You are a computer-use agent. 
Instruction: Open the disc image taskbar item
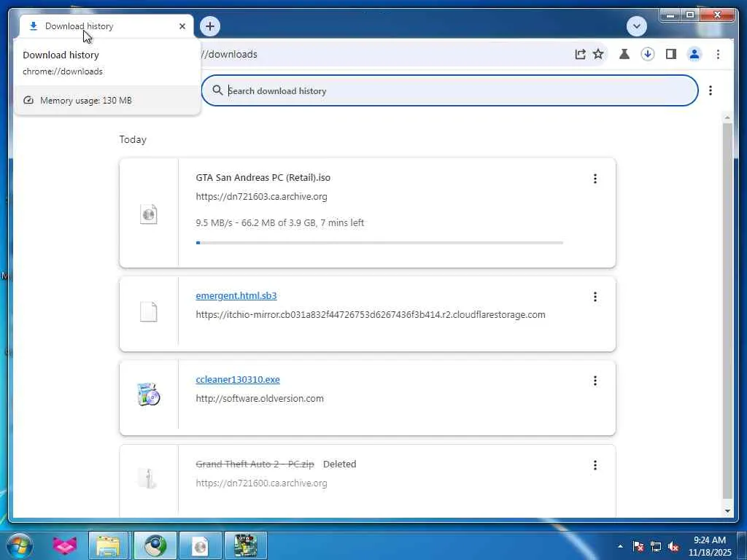[x=200, y=545]
